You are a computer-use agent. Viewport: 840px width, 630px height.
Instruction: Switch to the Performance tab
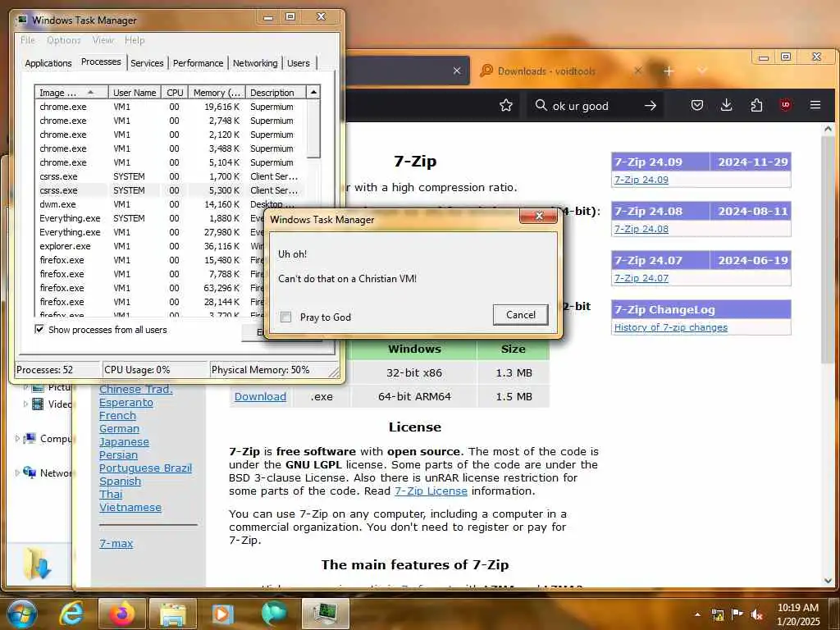click(x=198, y=63)
